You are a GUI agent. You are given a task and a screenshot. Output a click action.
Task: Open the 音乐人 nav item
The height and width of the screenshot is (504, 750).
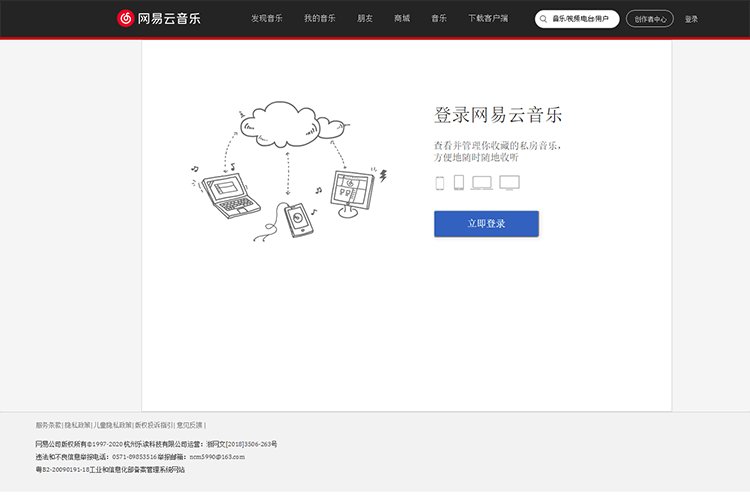click(x=439, y=19)
